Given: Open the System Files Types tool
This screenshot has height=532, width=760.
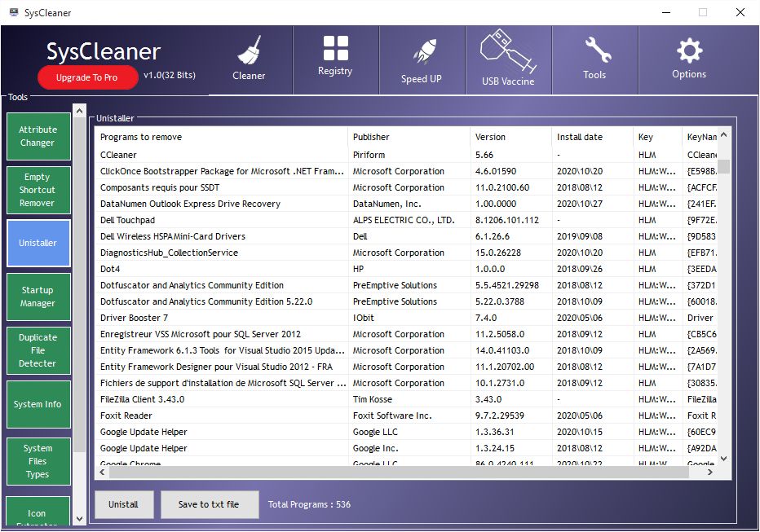Looking at the screenshot, I should coord(38,461).
